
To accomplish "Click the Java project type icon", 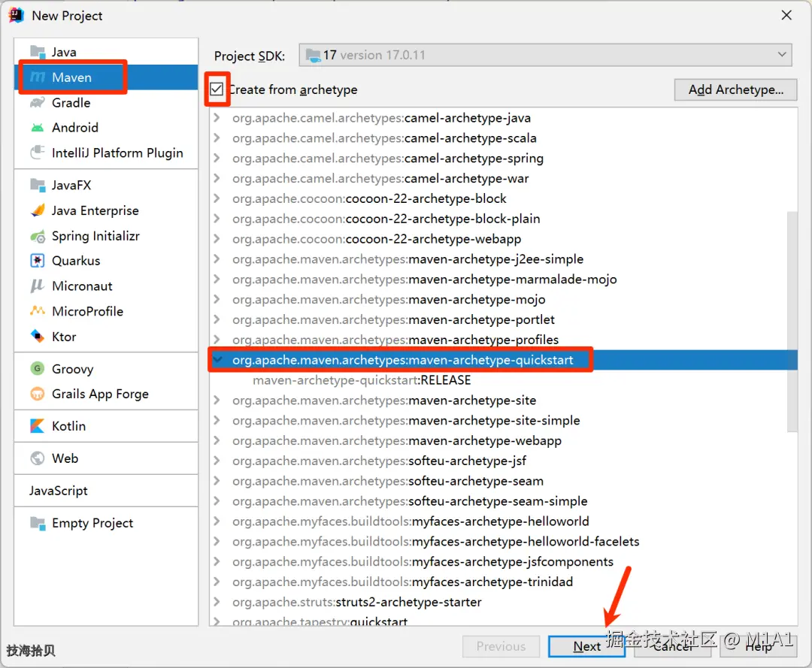I will tap(38, 52).
